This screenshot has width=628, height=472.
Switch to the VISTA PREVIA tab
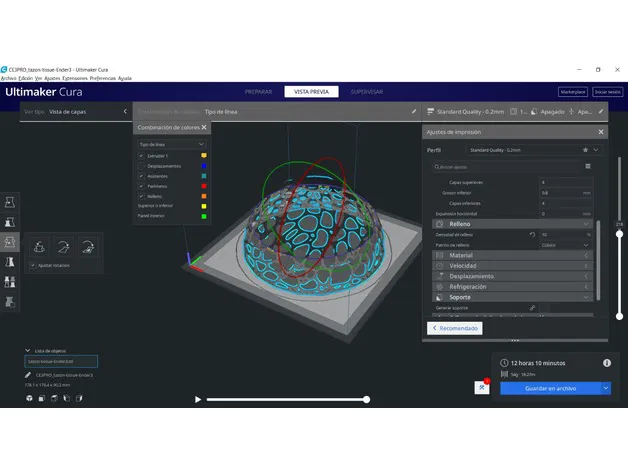pyautogui.click(x=311, y=92)
